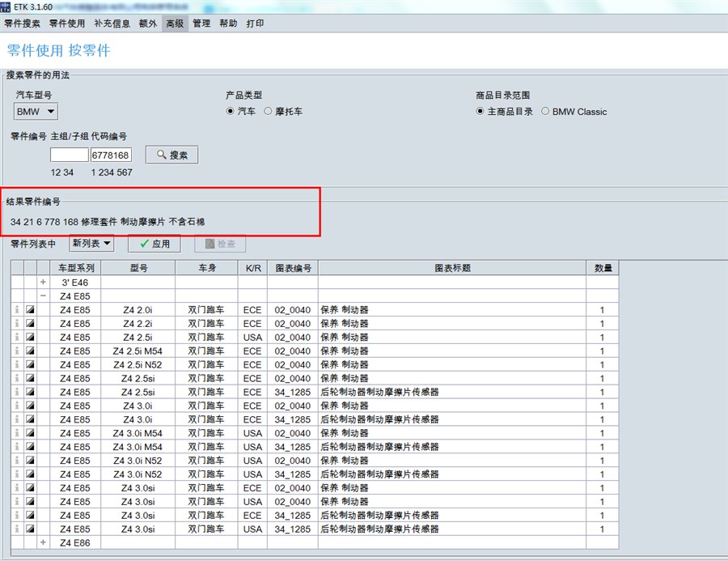Open the 帮助 menu
Viewport: 728px width, 561px height.
pos(228,23)
